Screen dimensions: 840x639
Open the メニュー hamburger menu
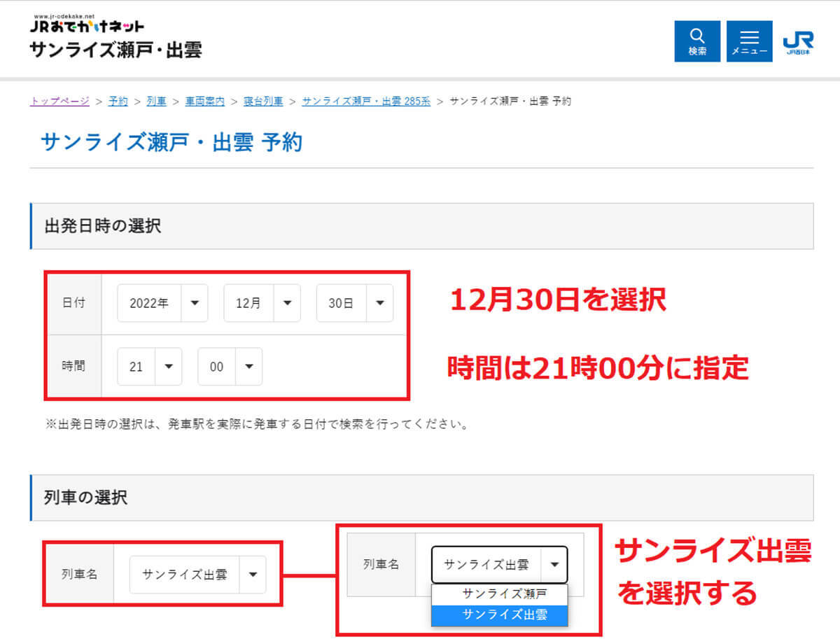[750, 41]
